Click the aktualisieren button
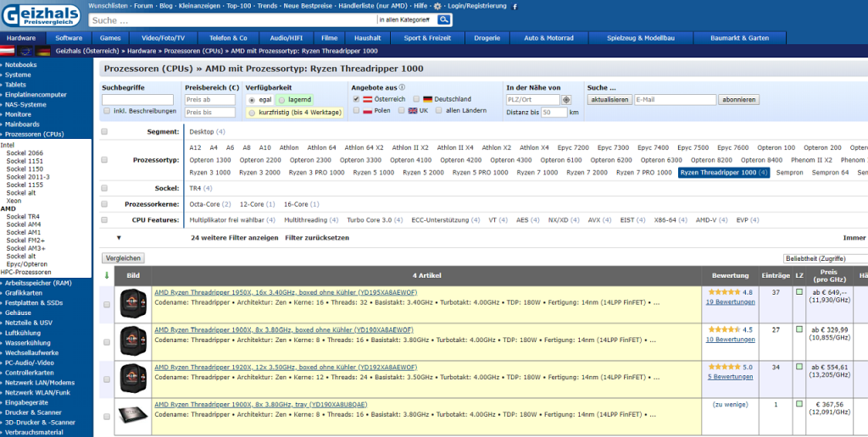This screenshot has width=868, height=437. pos(609,100)
